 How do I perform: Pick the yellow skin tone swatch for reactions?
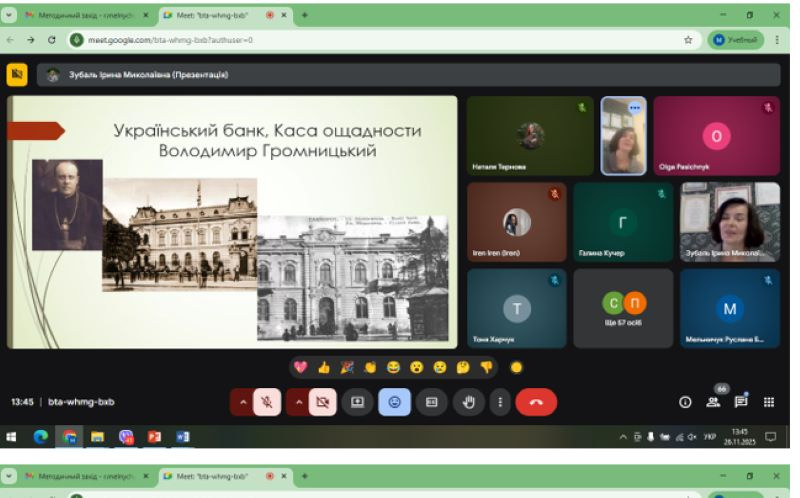516,367
